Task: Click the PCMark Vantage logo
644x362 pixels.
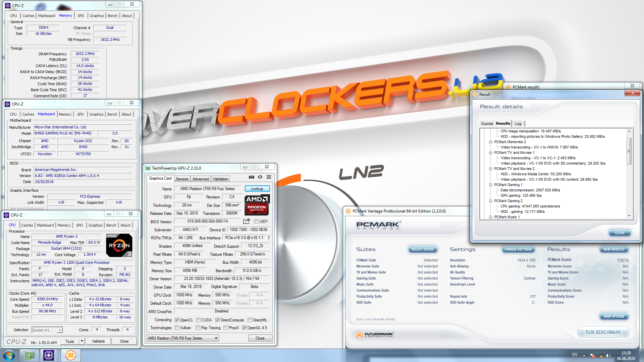Action: (x=378, y=225)
